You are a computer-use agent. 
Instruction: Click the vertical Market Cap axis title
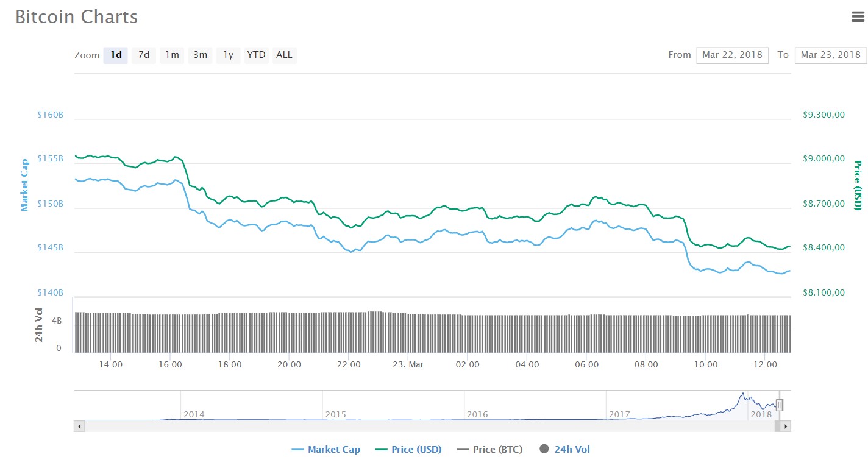[x=25, y=185]
